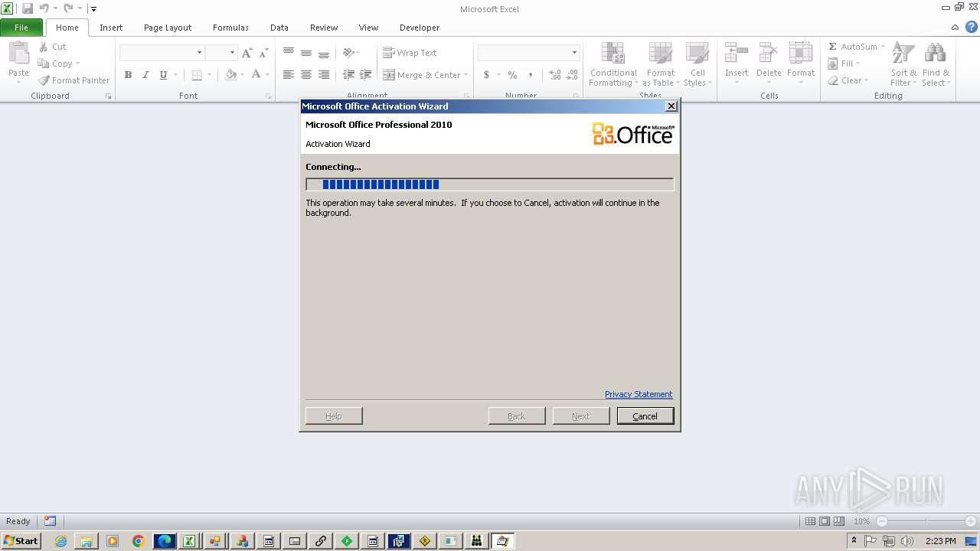Click the Delete cells icon
The image size is (980, 551).
(x=769, y=54)
